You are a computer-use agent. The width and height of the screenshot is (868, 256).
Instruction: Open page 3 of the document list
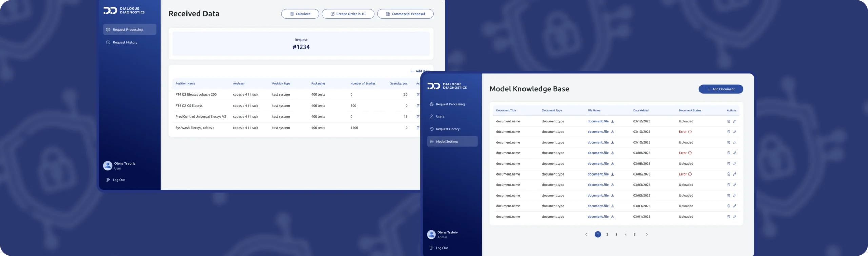pyautogui.click(x=616, y=234)
